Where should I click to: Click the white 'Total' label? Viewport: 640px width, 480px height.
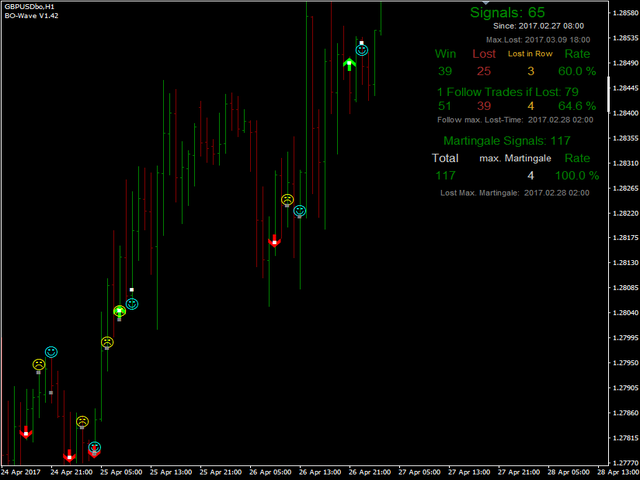tap(445, 158)
